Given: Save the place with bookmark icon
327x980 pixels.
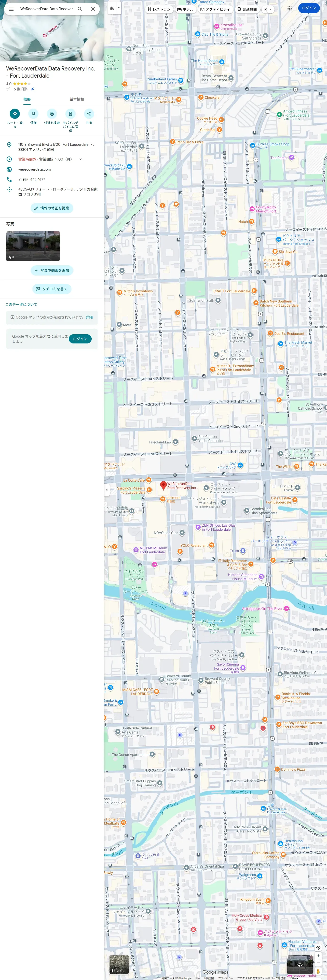Looking at the screenshot, I should coord(34,113).
